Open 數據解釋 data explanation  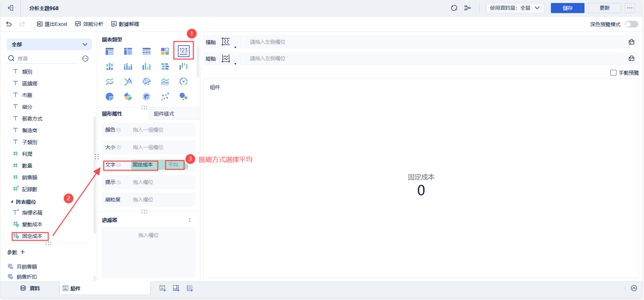pos(125,24)
